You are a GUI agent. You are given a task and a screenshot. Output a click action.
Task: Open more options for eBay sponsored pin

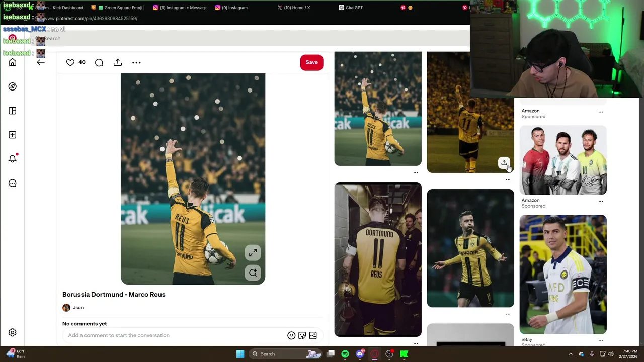(x=601, y=341)
